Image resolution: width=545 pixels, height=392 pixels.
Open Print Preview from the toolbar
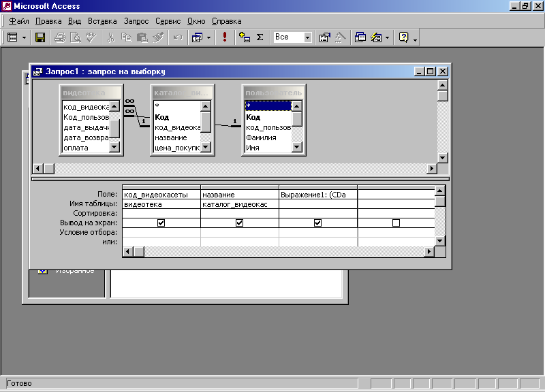(x=76, y=37)
